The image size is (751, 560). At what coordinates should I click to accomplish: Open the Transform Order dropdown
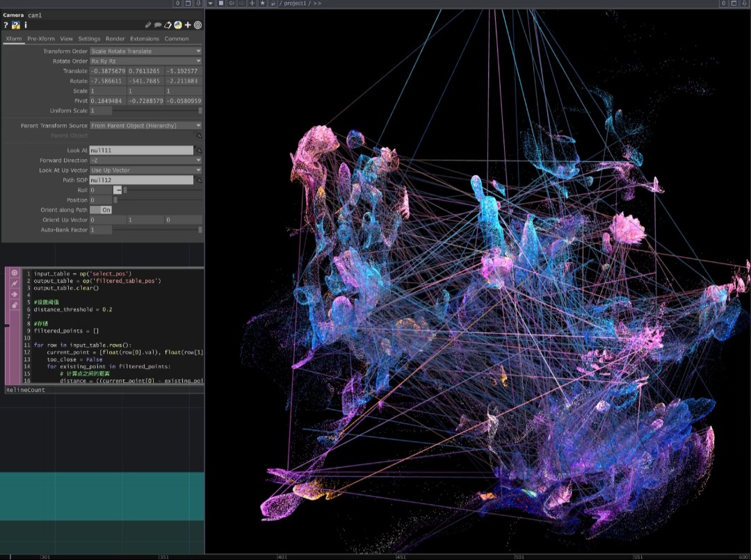146,51
